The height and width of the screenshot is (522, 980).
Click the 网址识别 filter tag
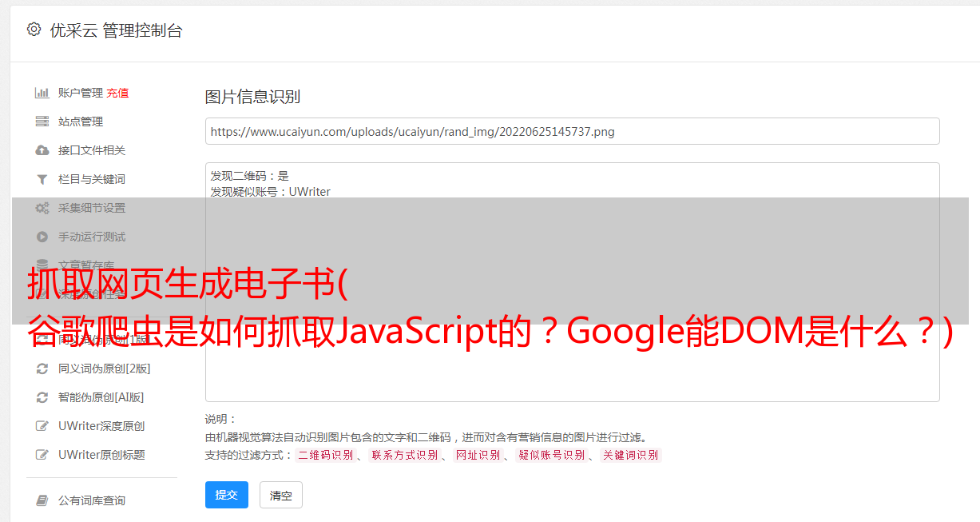pyautogui.click(x=478, y=455)
